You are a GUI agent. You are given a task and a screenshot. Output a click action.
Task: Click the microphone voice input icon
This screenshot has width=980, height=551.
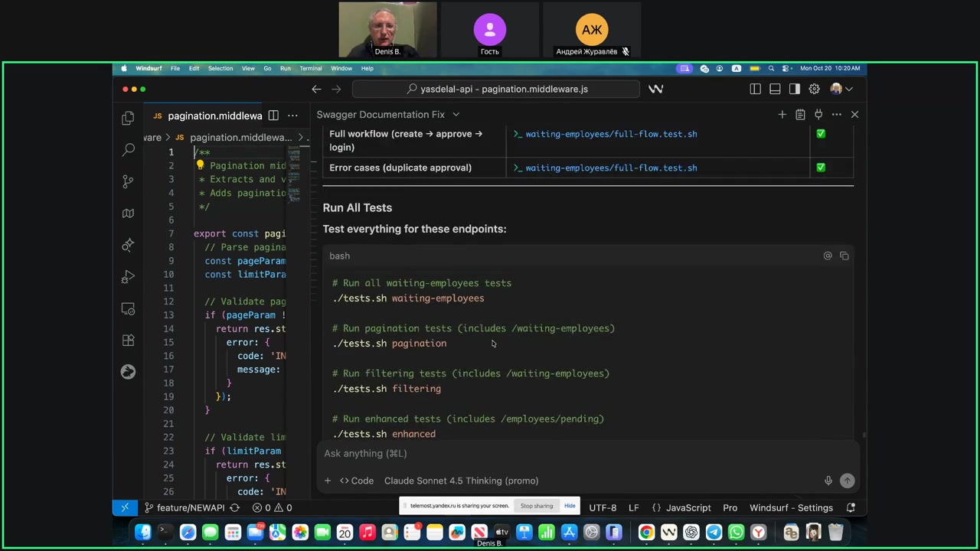pos(828,481)
